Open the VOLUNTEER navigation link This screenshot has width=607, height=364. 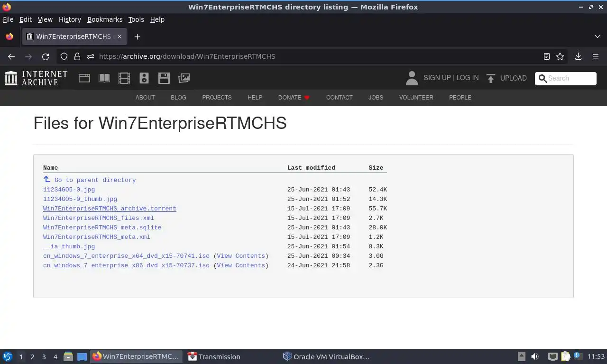pos(416,98)
